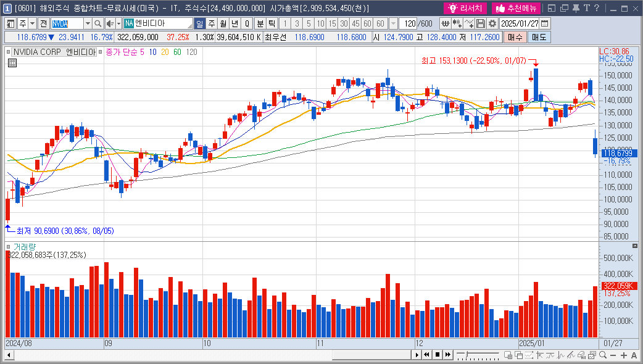Click the chart horizontal scrollbar thumb
This screenshot has height=364, width=643.
[371, 355]
